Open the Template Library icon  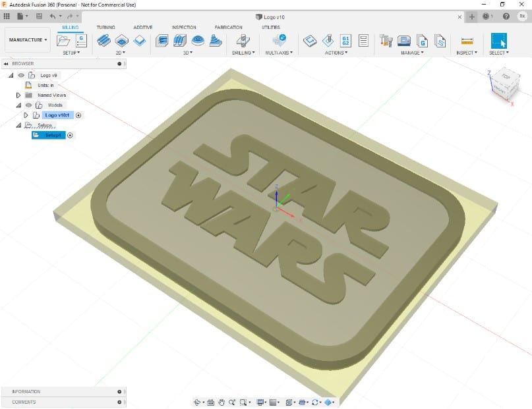pos(440,41)
